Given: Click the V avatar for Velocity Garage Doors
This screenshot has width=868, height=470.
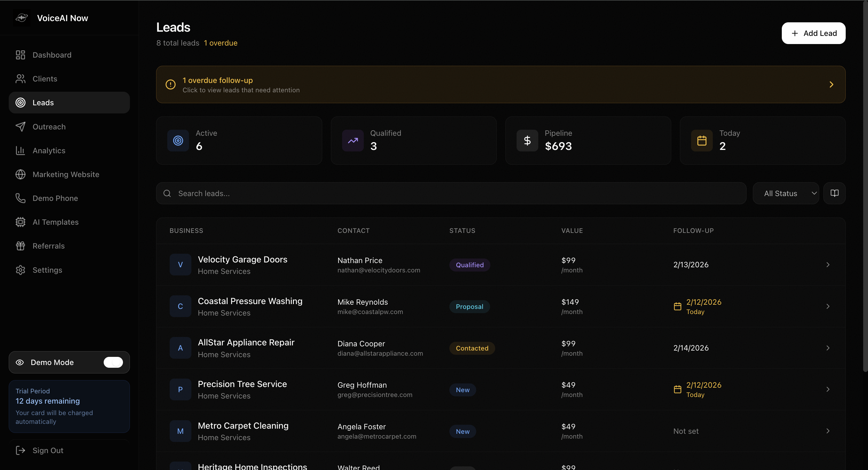Looking at the screenshot, I should pyautogui.click(x=180, y=265).
